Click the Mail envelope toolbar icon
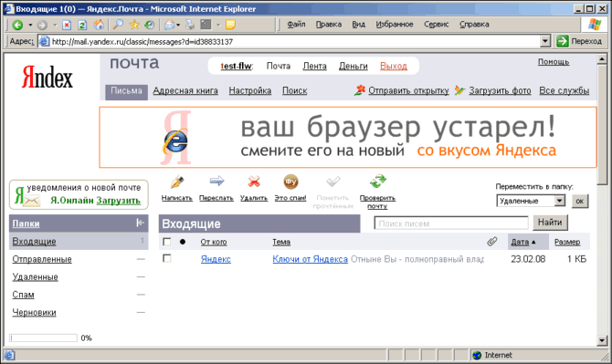 (x=169, y=25)
